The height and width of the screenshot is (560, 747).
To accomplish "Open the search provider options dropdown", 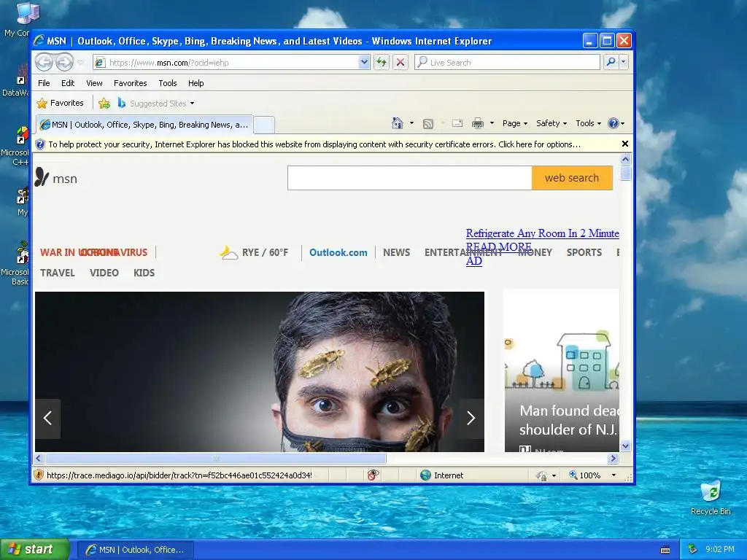I will (x=623, y=62).
